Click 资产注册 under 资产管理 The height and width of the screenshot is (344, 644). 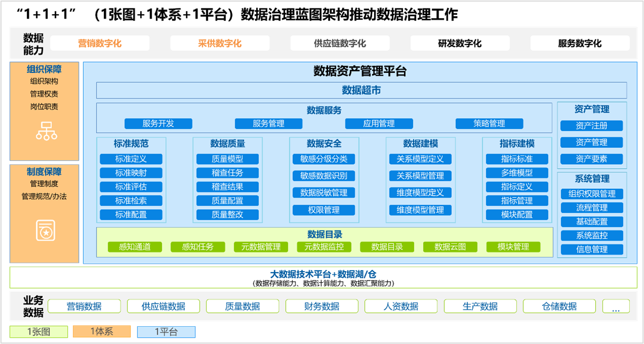592,126
